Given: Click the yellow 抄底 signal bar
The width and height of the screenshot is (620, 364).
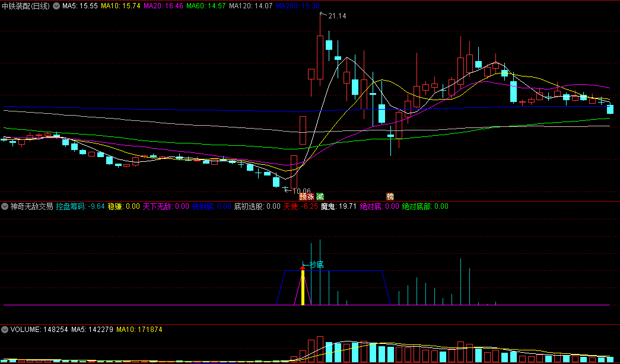Looking at the screenshot, I should 303,288.
